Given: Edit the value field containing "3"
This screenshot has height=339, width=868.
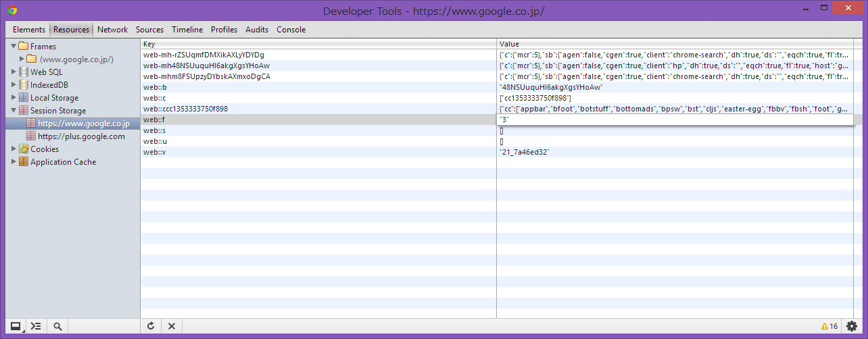Looking at the screenshot, I should (x=675, y=120).
